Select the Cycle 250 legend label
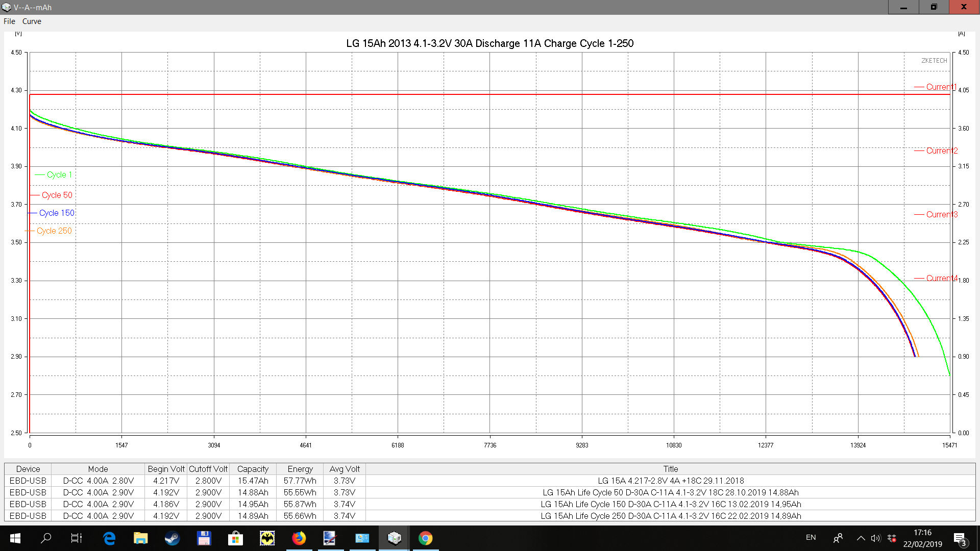 (54, 231)
